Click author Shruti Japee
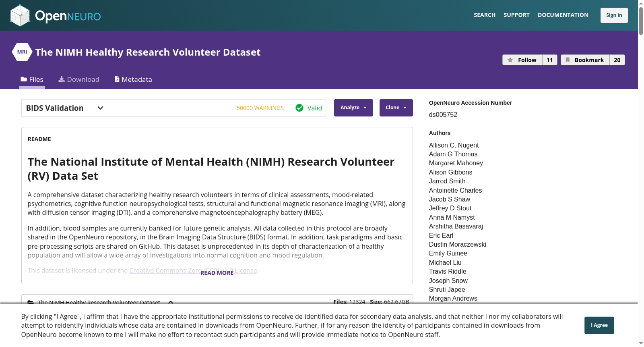Viewport: 644px width, 347px height. (x=447, y=289)
